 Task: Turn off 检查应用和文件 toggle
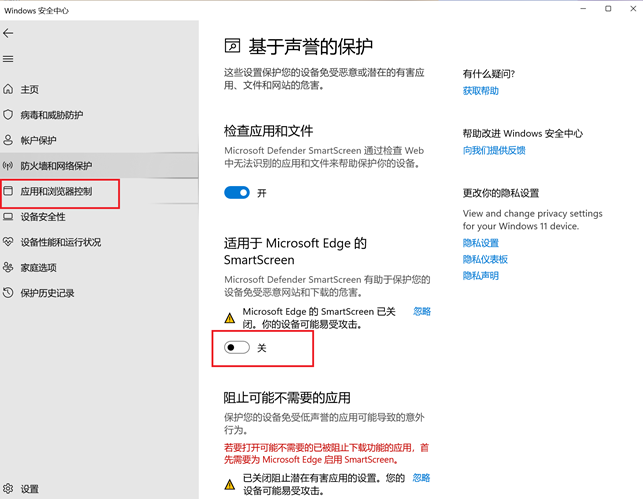[x=237, y=192]
